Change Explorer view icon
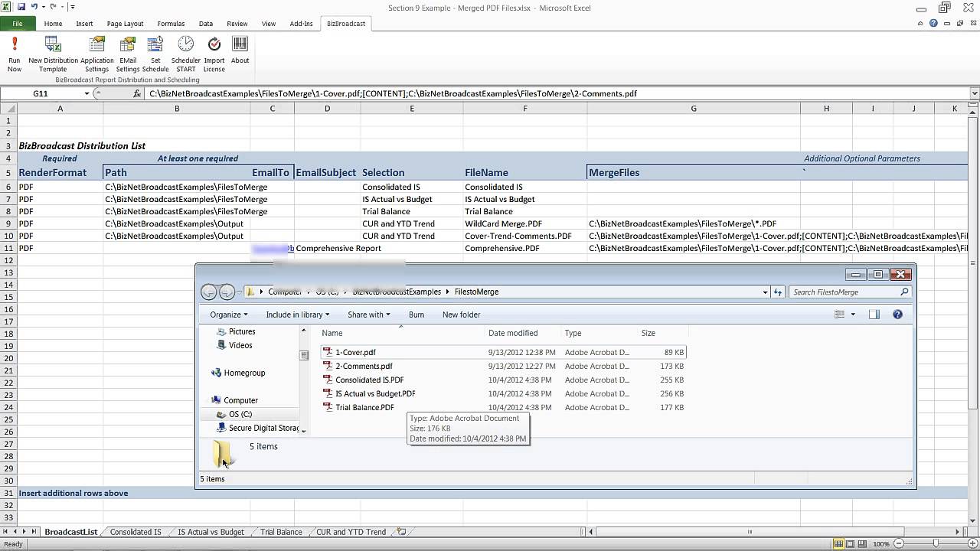The image size is (980, 551). click(839, 315)
